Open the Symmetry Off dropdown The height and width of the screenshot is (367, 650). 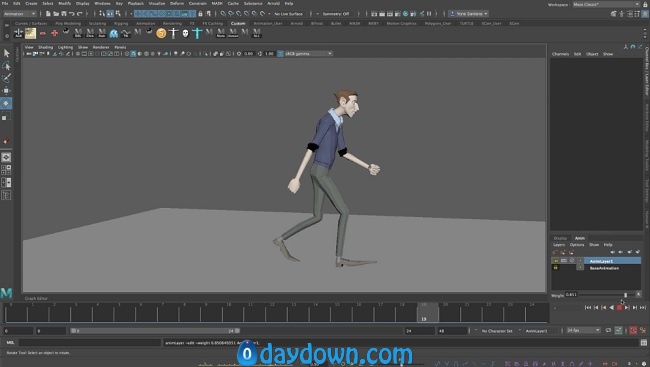(336, 14)
